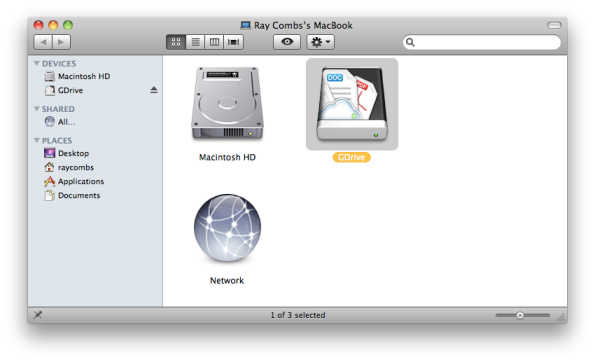Select GDrive in the sidebar

tap(64, 90)
